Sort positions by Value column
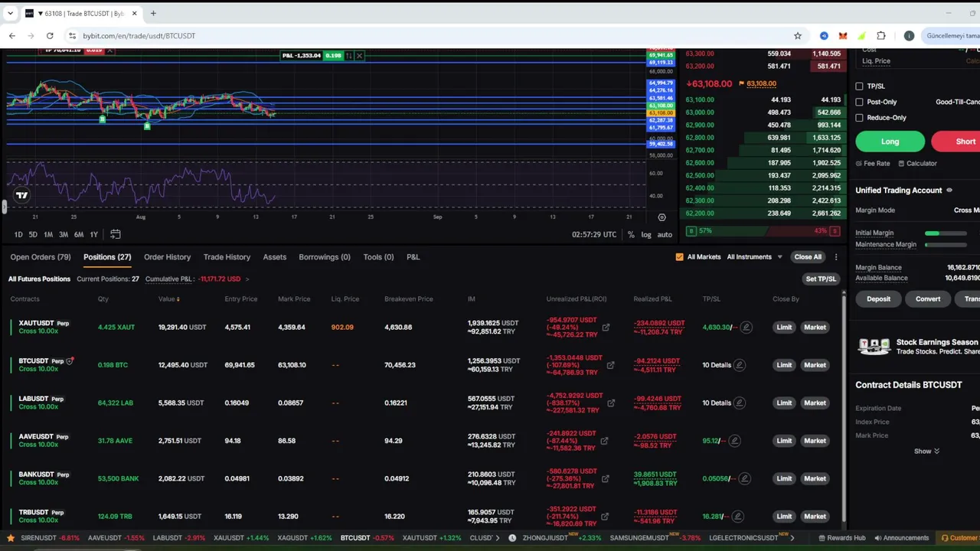This screenshot has height=551, width=980. tap(168, 299)
